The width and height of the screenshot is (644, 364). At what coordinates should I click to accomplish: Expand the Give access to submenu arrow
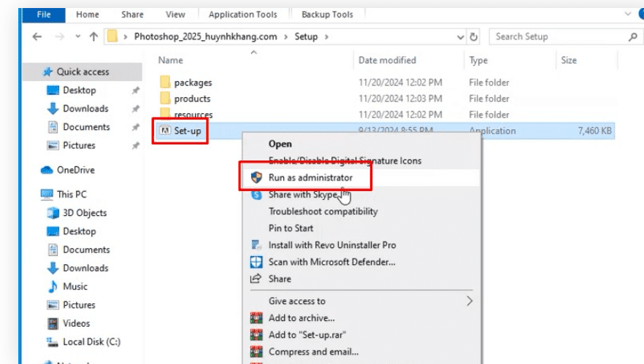[x=469, y=301]
